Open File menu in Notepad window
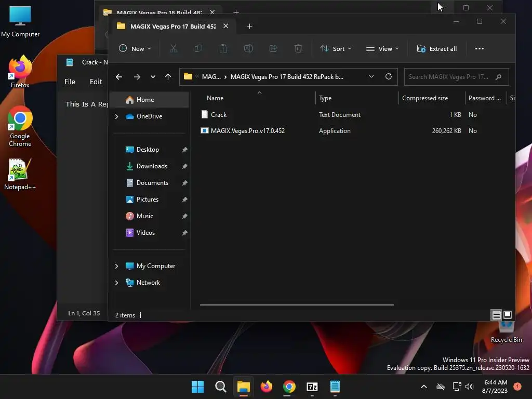The width and height of the screenshot is (532, 399). 70,82
